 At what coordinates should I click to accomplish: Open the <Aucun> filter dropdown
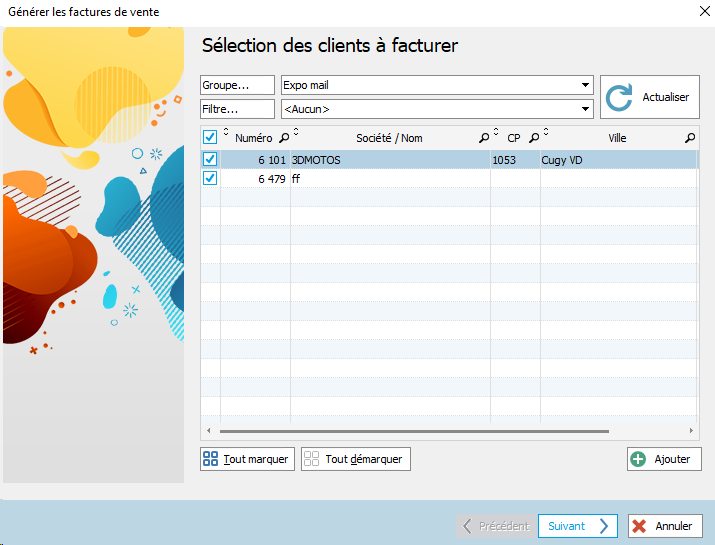pos(585,109)
